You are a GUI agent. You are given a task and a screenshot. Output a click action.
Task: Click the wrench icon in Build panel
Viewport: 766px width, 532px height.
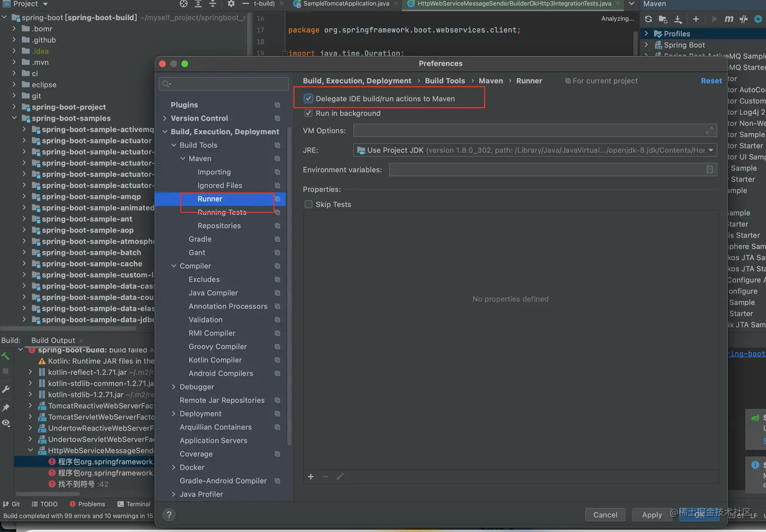click(x=6, y=389)
